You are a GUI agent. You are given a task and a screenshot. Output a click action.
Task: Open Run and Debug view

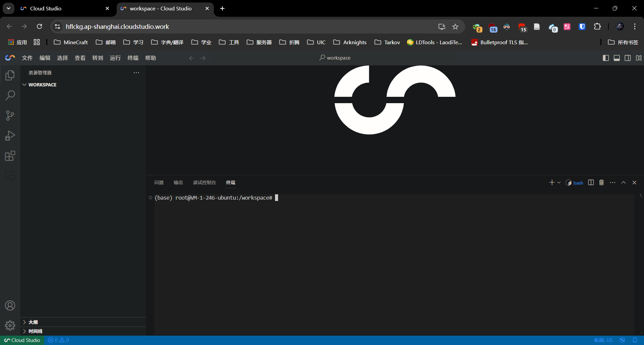(x=10, y=136)
